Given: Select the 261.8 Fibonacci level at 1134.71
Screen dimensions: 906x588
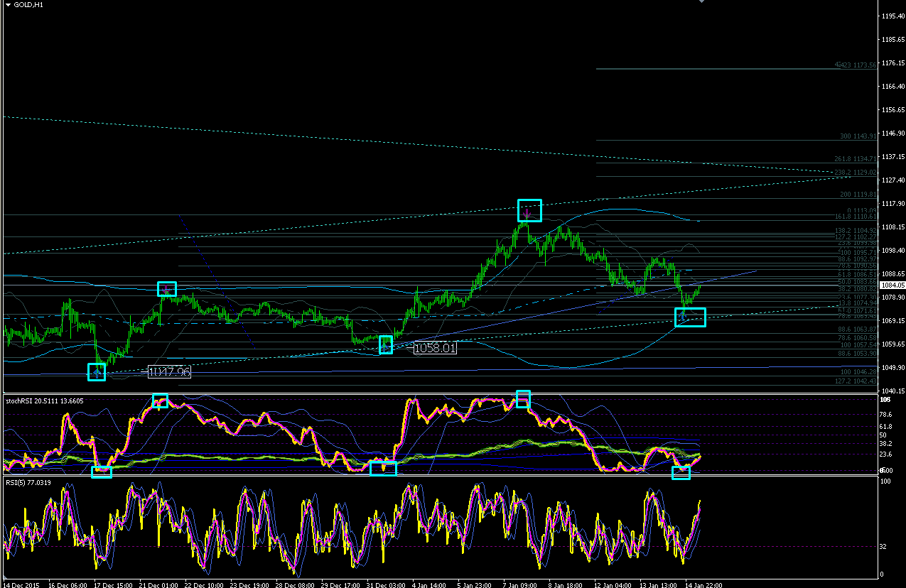Looking at the screenshot, I should 856,159.
